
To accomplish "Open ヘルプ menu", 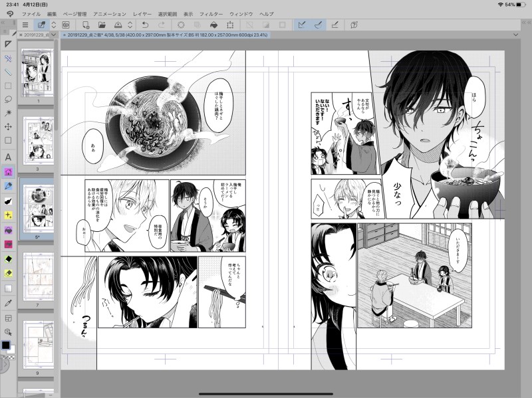I will 267,14.
